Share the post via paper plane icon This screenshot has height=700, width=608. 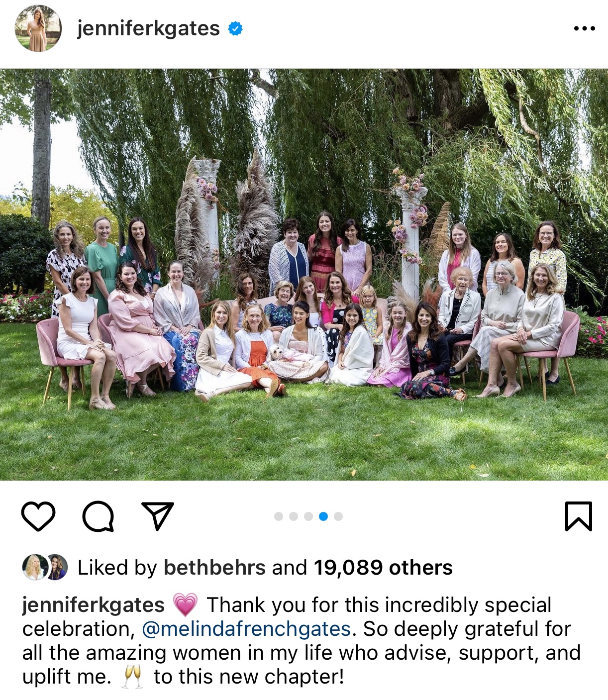pyautogui.click(x=158, y=515)
